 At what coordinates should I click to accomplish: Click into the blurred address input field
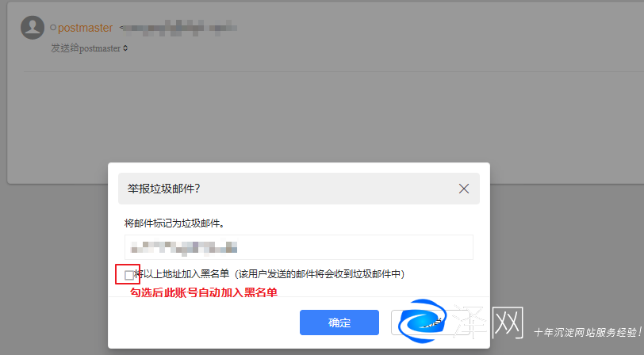click(x=298, y=247)
